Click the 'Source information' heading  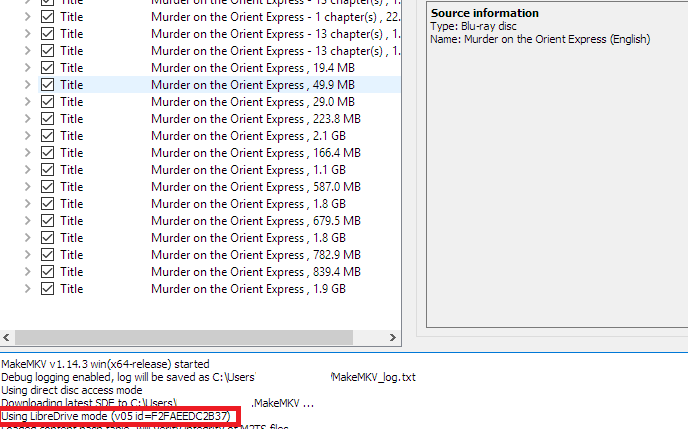coord(485,13)
